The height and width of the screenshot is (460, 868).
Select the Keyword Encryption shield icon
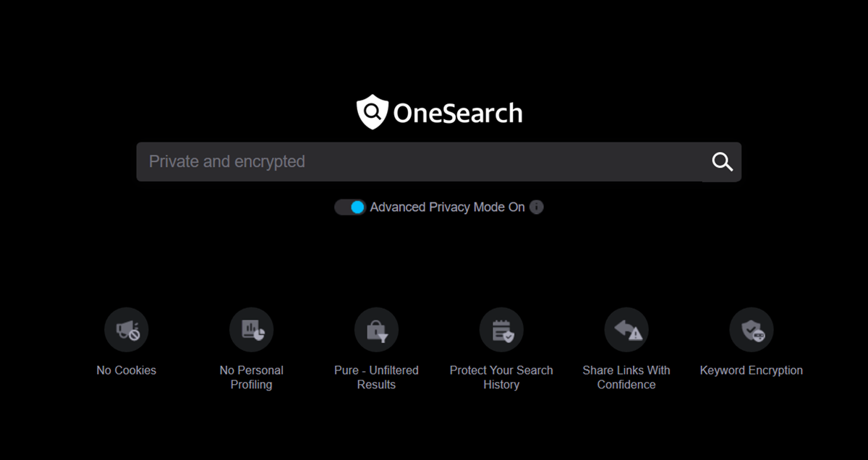[752, 330]
